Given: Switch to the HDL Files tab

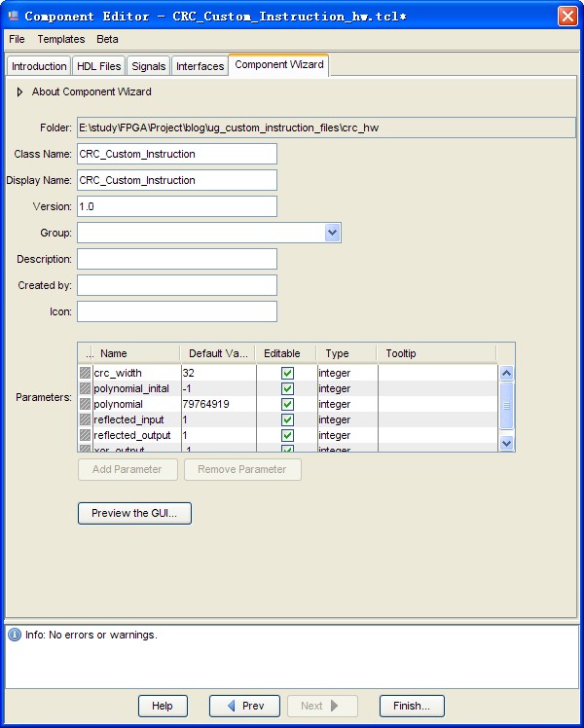Looking at the screenshot, I should [x=98, y=66].
